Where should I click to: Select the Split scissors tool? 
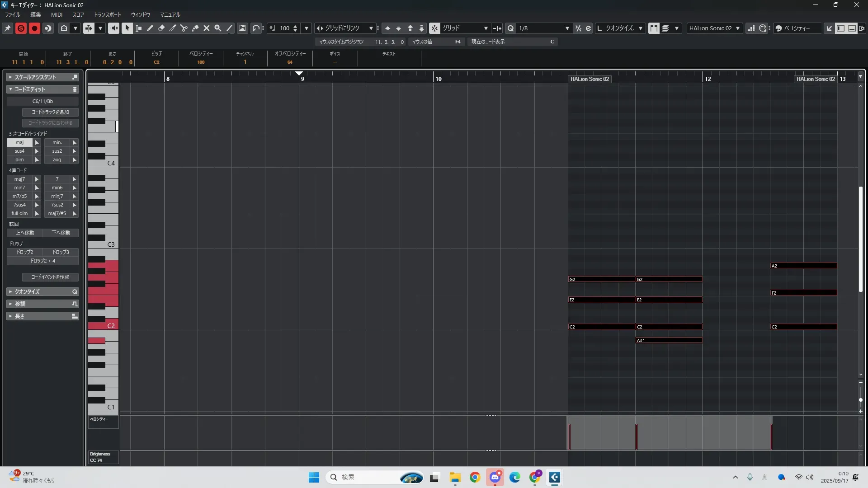tap(184, 28)
